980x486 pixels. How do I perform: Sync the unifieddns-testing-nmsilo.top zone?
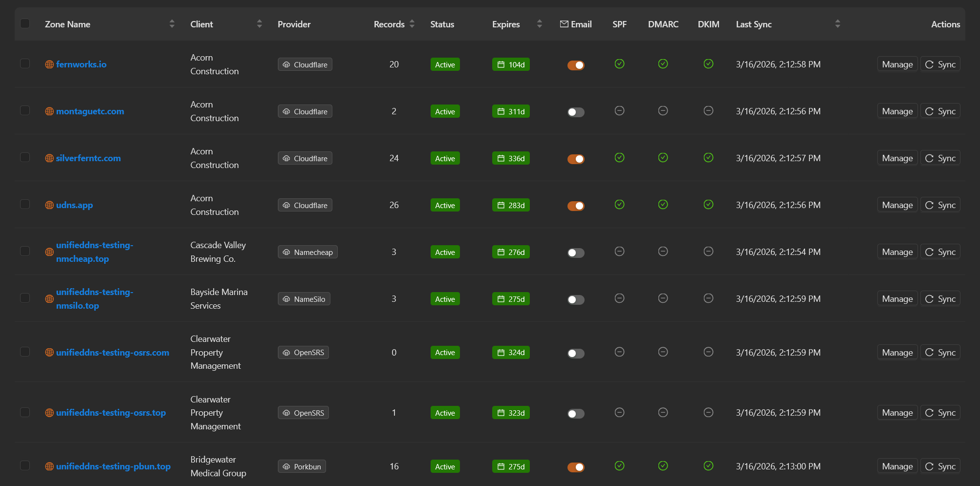pyautogui.click(x=940, y=299)
